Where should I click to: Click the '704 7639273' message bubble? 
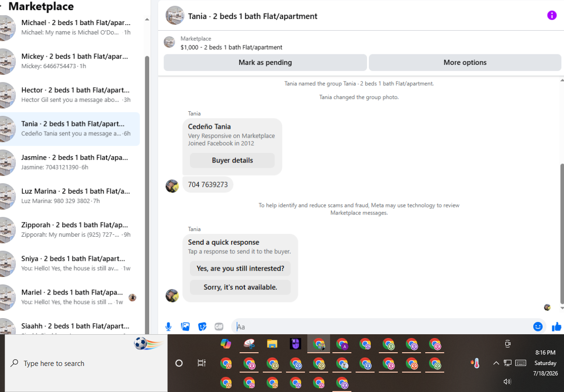(x=208, y=185)
